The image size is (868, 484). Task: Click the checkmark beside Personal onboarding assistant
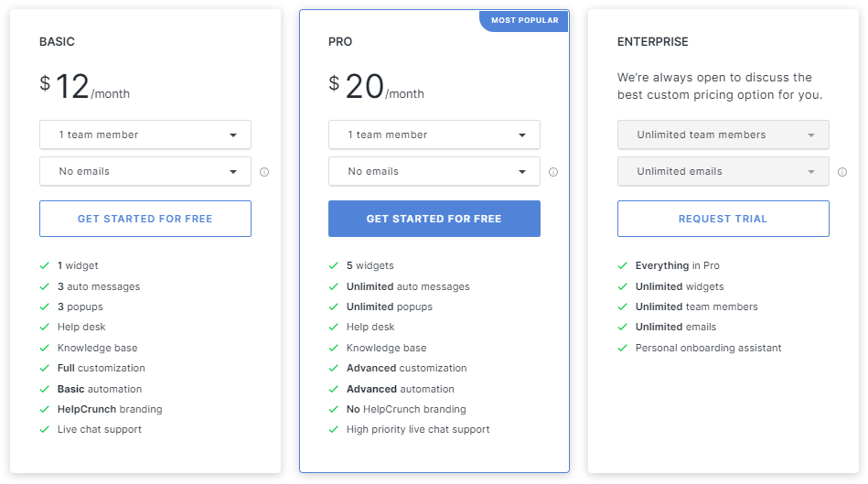pyautogui.click(x=622, y=348)
